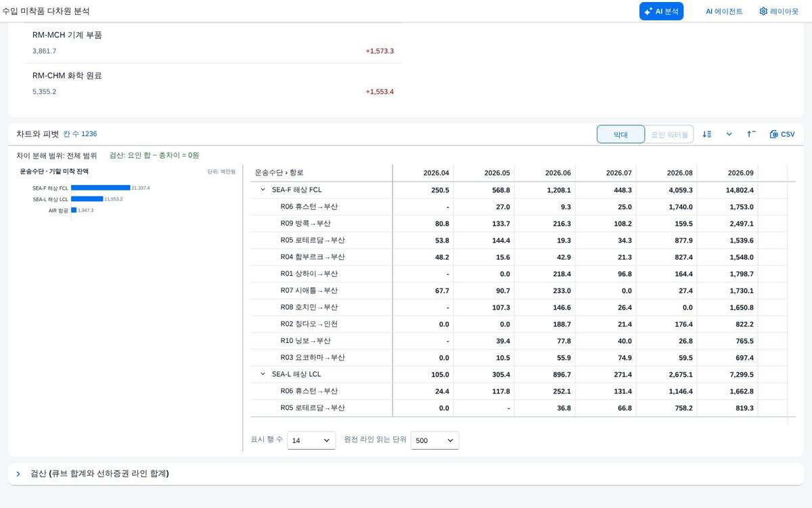This screenshot has width=812, height=508.
Task: Switch to 요인 워터폴 view
Action: (x=669, y=134)
